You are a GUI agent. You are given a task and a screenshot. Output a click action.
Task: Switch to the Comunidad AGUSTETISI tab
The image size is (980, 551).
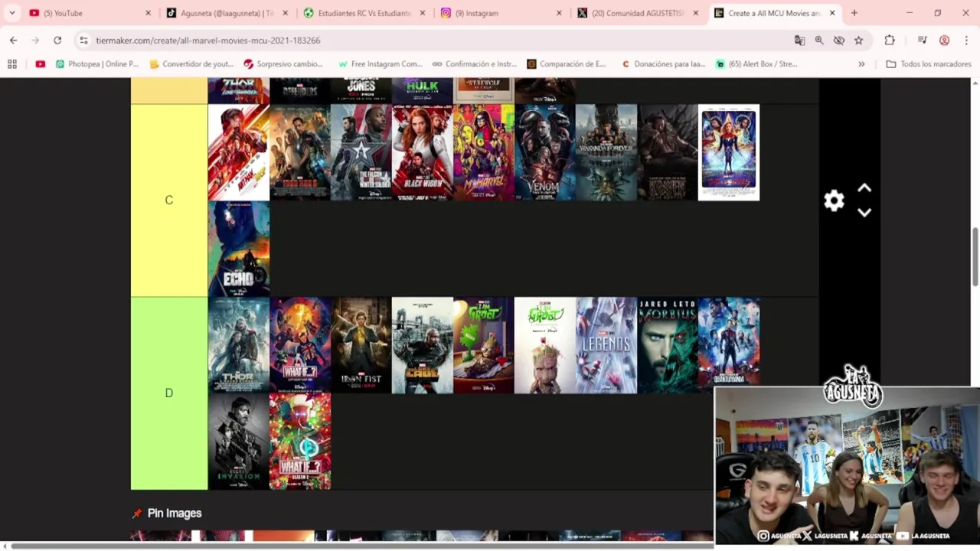point(639,13)
